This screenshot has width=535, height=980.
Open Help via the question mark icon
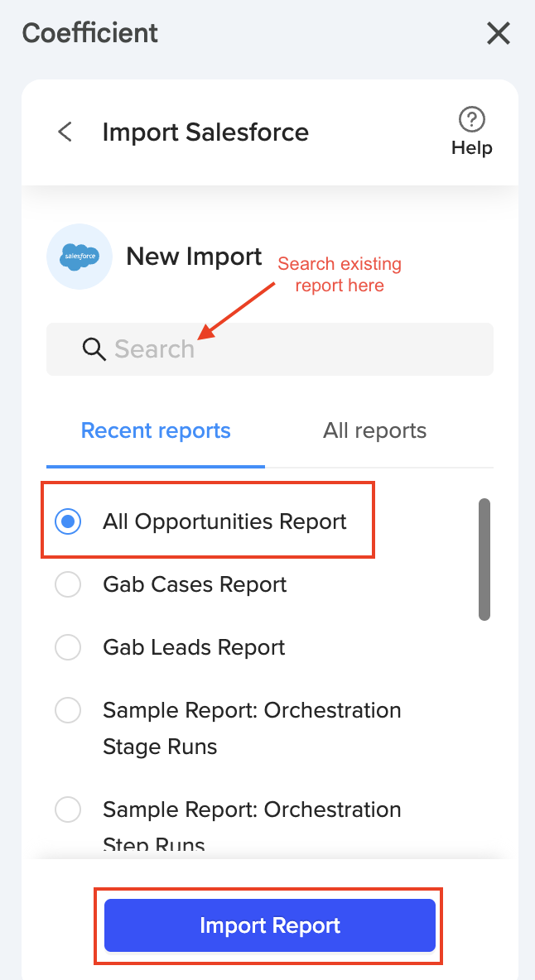[x=472, y=119]
